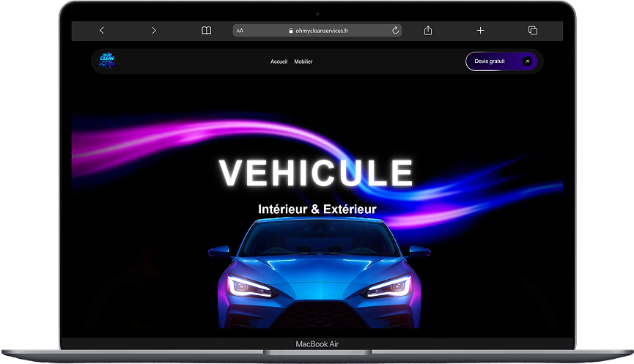Click the blue car image
Image resolution: width=634 pixels, height=364 pixels.
(x=319, y=272)
